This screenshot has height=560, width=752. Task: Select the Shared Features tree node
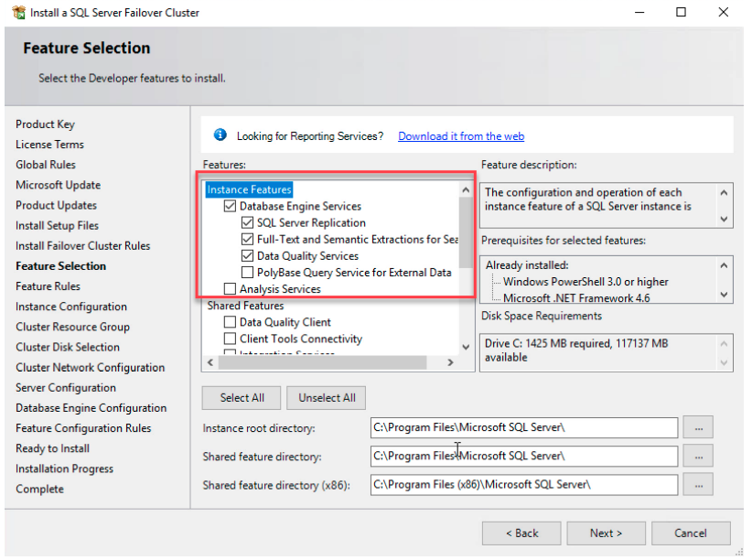click(x=245, y=306)
